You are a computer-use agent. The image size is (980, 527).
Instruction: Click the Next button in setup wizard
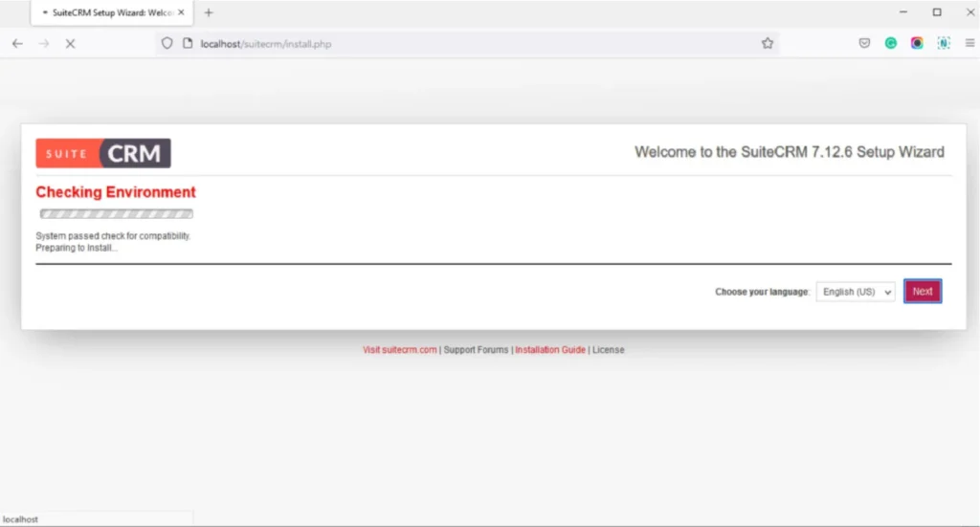[922, 292]
